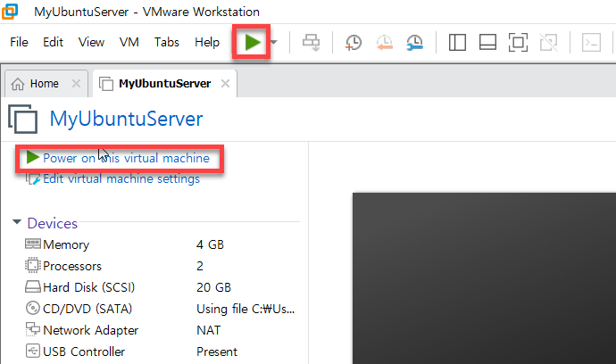Open the Edit menu
Image resolution: width=616 pixels, height=364 pixels.
tap(53, 42)
